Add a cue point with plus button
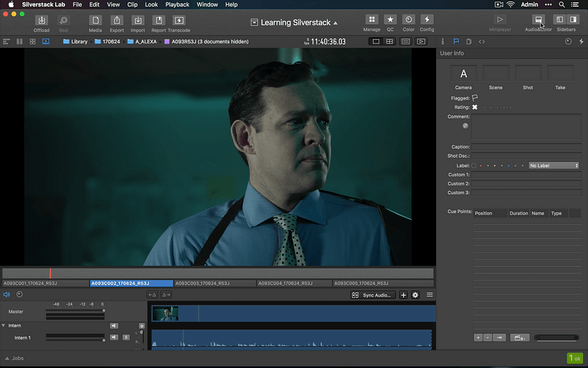Viewport: 588px width, 368px height. coord(478,338)
